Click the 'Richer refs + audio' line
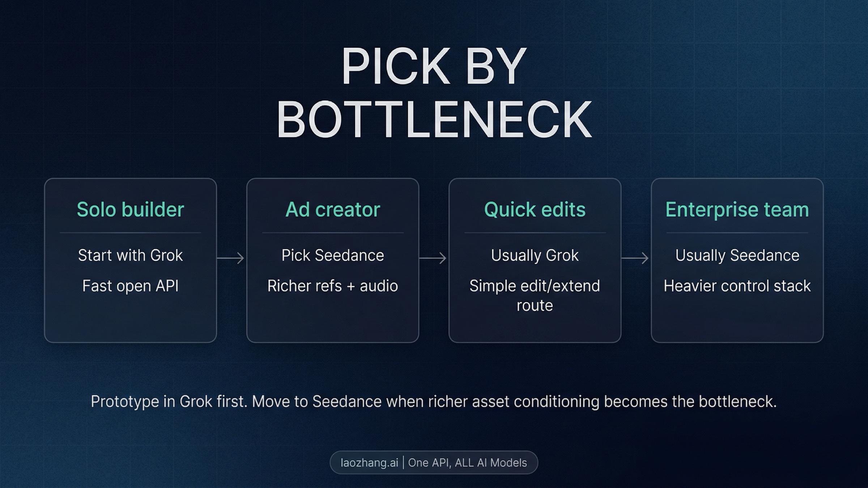868x488 pixels. click(x=333, y=286)
